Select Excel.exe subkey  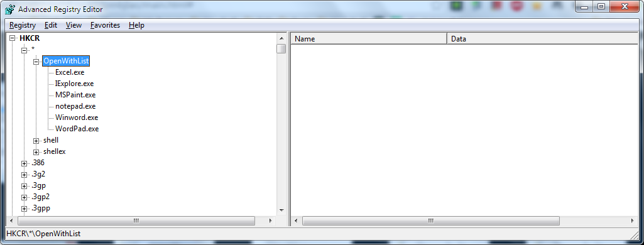coord(70,72)
